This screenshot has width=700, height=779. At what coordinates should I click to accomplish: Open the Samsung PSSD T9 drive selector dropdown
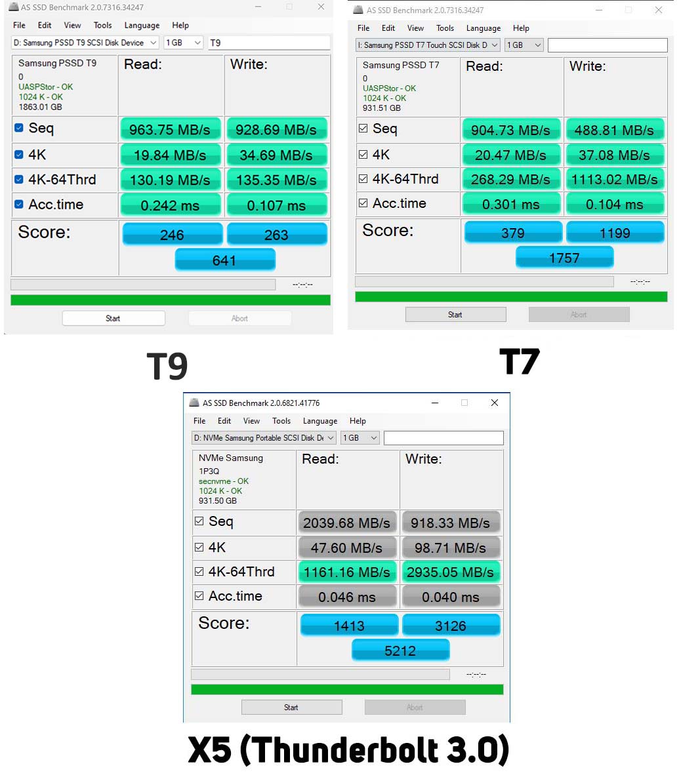[85, 43]
